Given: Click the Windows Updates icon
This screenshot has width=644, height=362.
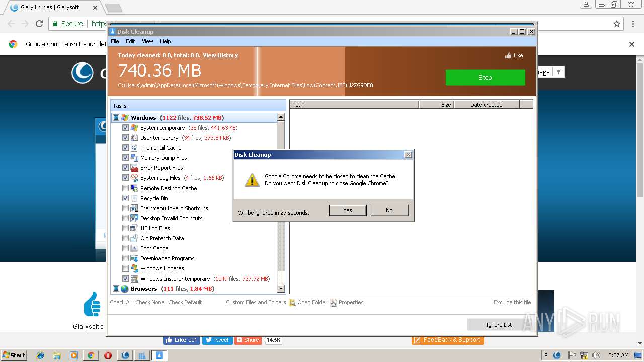Looking at the screenshot, I should click(x=134, y=268).
